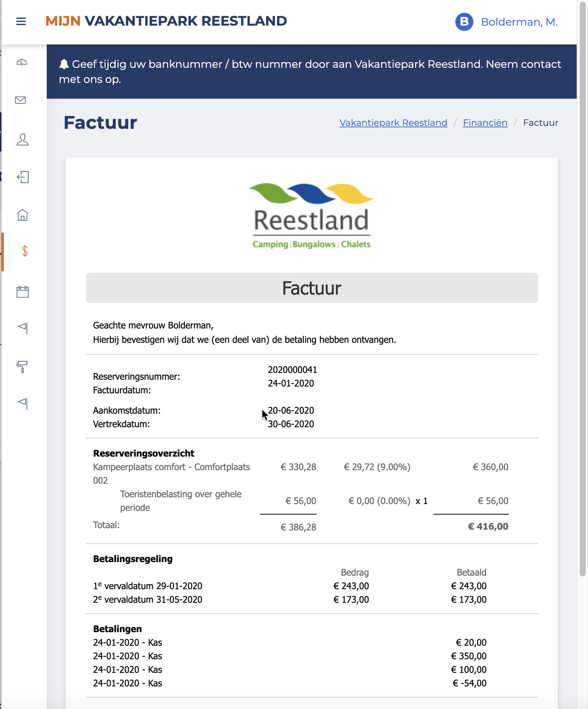This screenshot has width=588, height=709.
Task: Click departure date 30-06-2020
Action: pos(291,424)
